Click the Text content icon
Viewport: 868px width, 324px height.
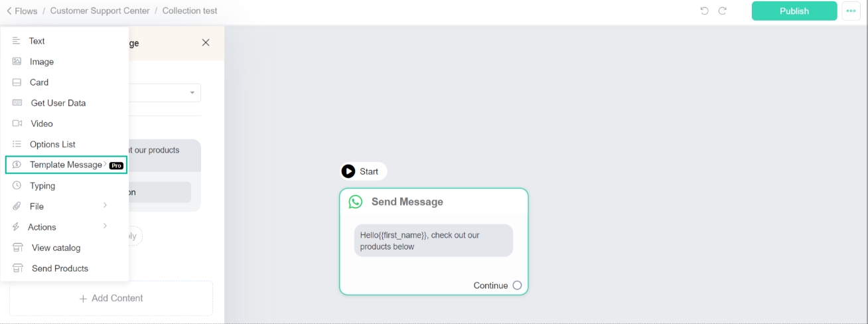17,40
